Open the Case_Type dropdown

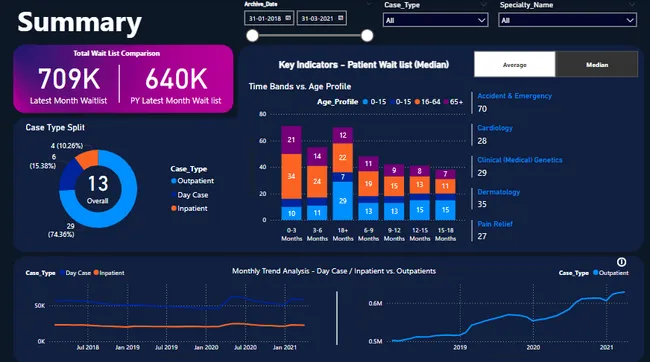[435, 20]
